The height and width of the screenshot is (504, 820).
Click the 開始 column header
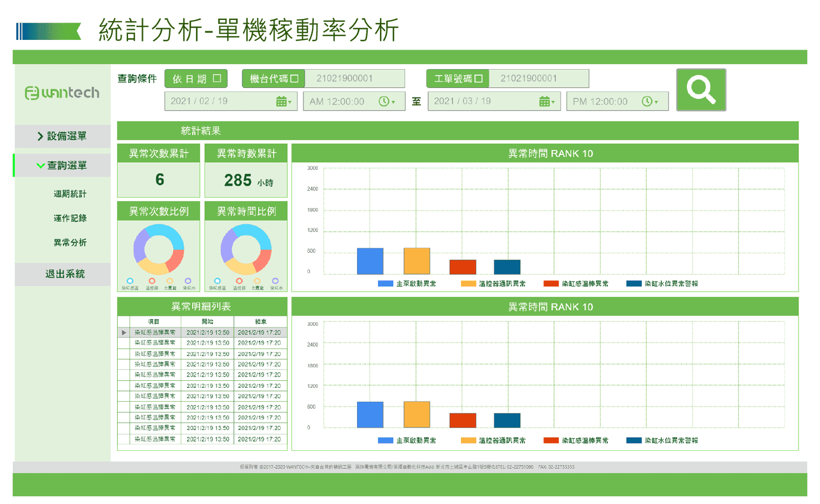click(207, 322)
